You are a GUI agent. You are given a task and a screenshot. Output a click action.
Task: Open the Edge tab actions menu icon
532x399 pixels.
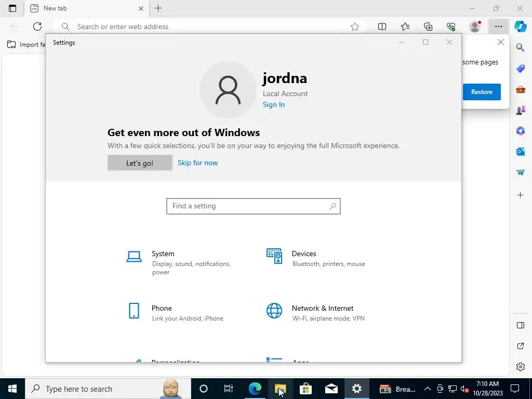pos(12,8)
